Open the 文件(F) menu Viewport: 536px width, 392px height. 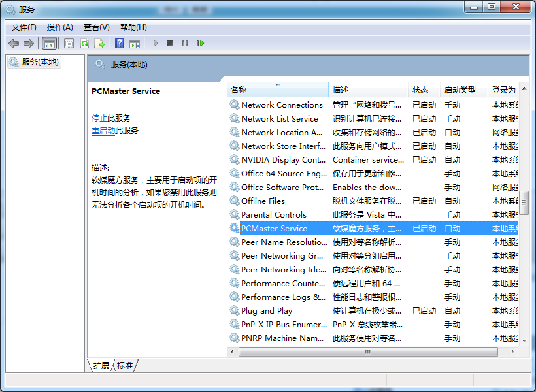tap(24, 27)
